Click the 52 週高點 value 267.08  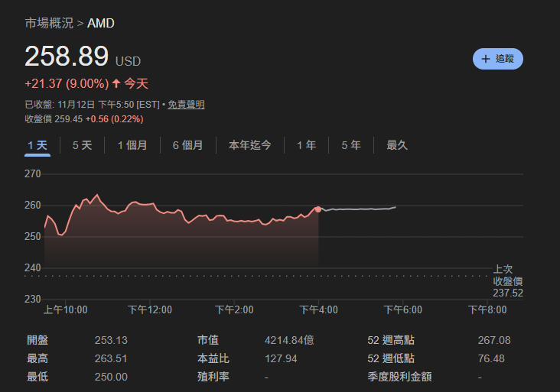pos(493,340)
